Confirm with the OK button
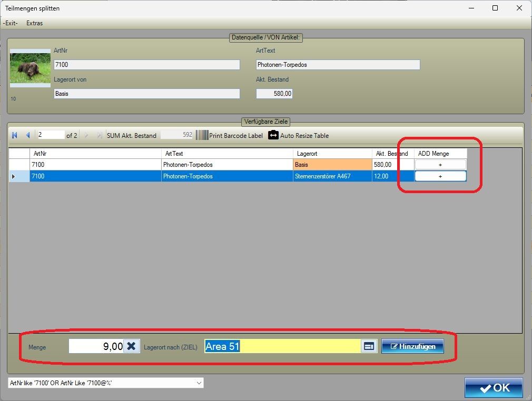532x401 pixels. [494, 388]
